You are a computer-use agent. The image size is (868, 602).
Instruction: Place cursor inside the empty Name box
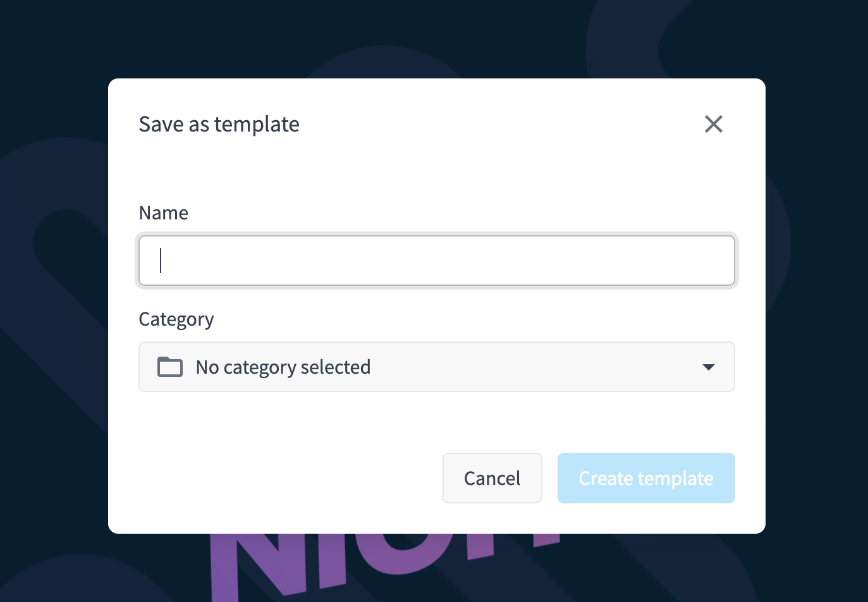coord(437,261)
